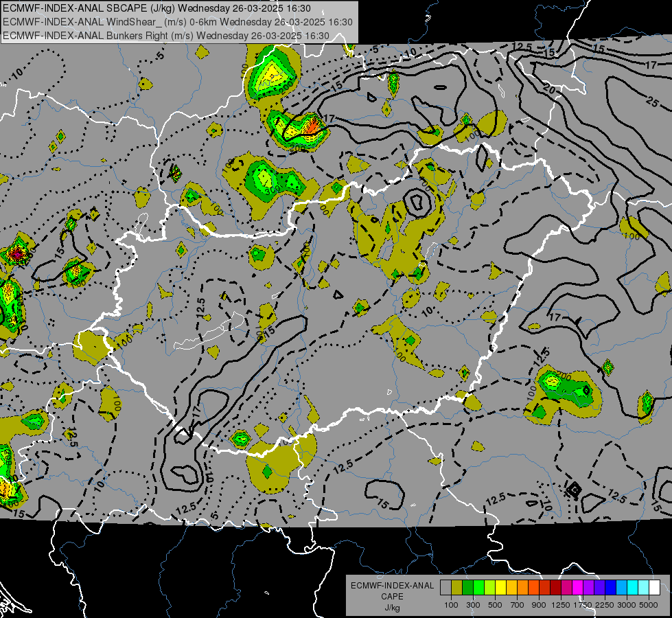672x618 pixels.
Task: Click the WindShear_ (m/s) 0-6km header line
Action: point(178,22)
